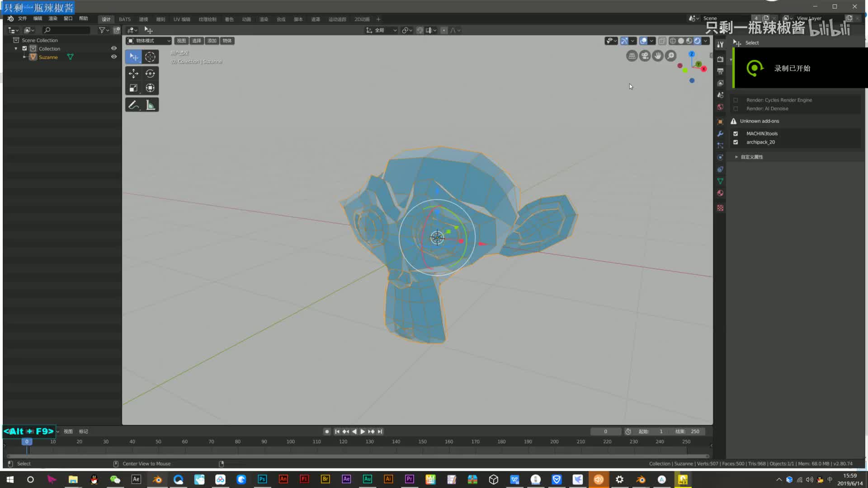
Task: Select material preview viewport shading
Action: point(689,41)
